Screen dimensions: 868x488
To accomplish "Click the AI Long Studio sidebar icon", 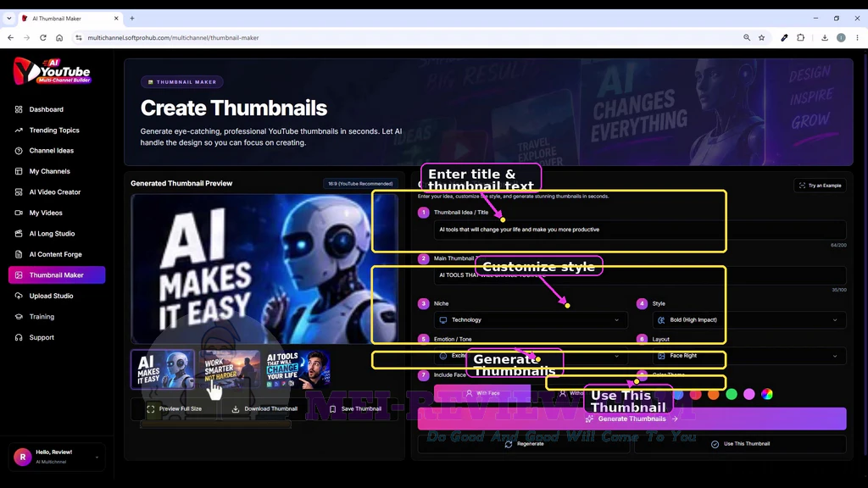I will click(x=19, y=234).
